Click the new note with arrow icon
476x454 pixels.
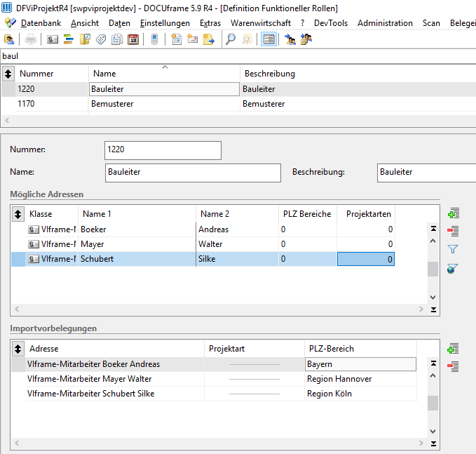[x=208, y=39]
